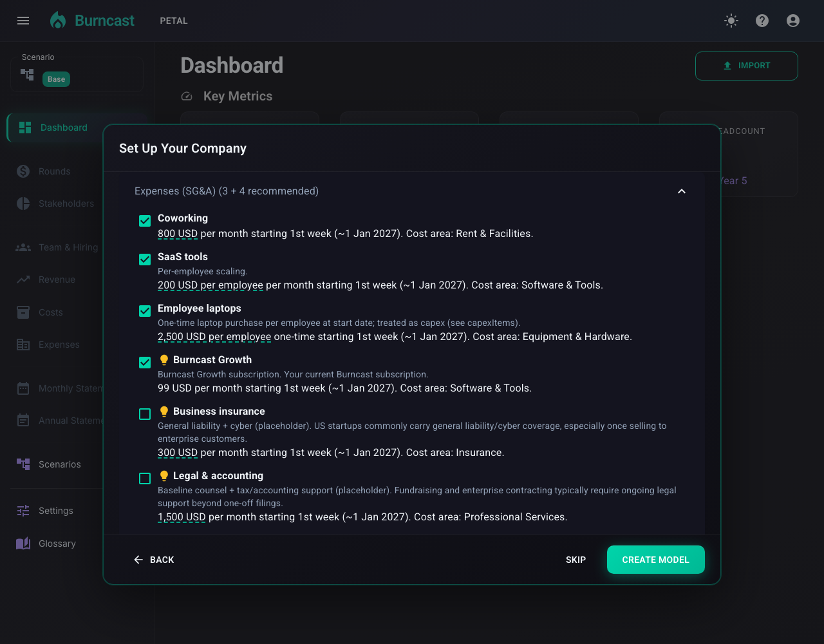Uncheck the Coworking expense checkbox
This screenshot has width=824, height=644.
145,221
